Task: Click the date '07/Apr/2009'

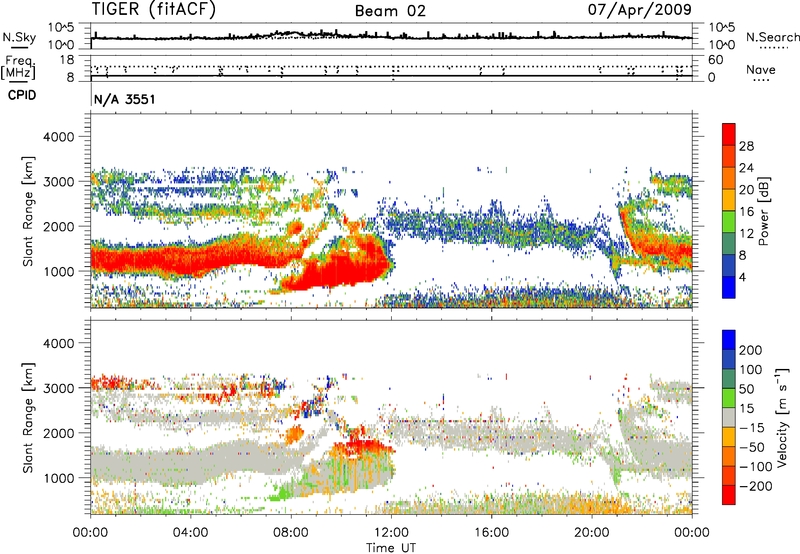Action: 640,10
